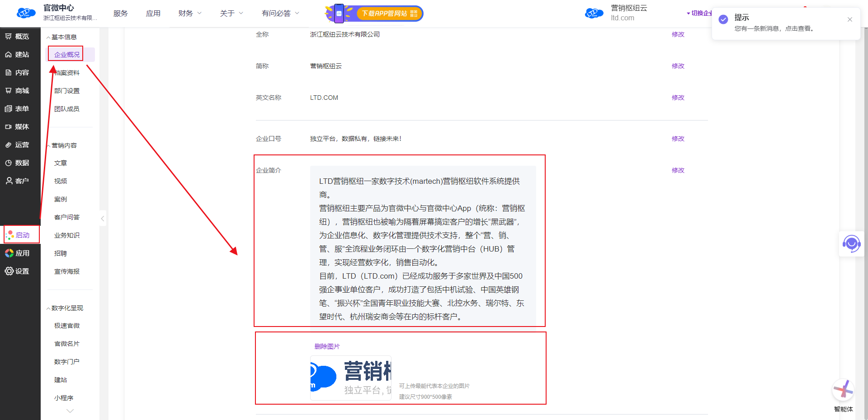
Task: Select 企业概况 in the submenu
Action: click(67, 55)
